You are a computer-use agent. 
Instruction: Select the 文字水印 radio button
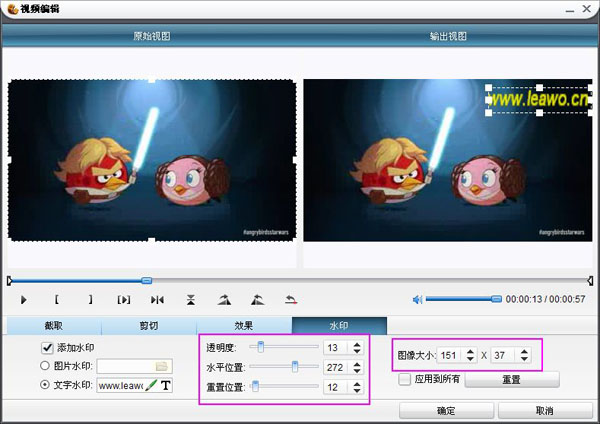tap(45, 385)
